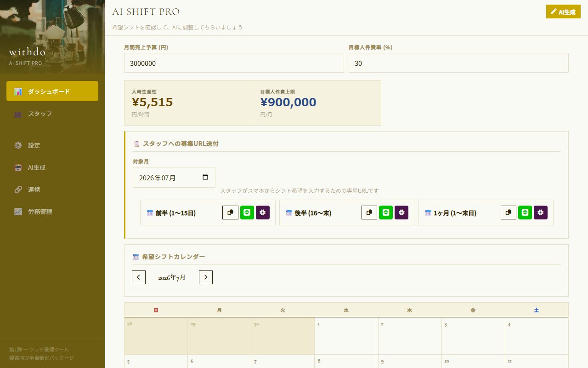Click the 水 weekday column header
This screenshot has height=368, width=588.
click(346, 310)
